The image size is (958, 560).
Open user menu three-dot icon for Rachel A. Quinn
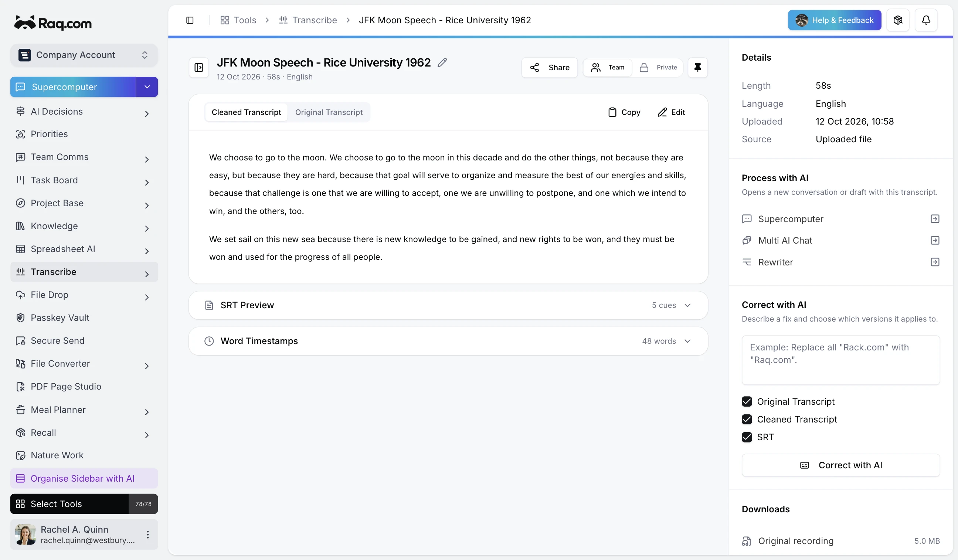[x=147, y=534]
